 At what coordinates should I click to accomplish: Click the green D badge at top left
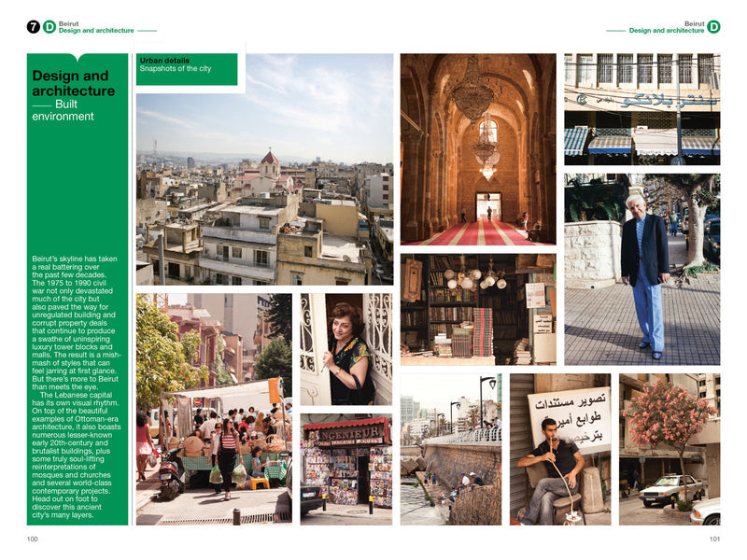pos(49,27)
